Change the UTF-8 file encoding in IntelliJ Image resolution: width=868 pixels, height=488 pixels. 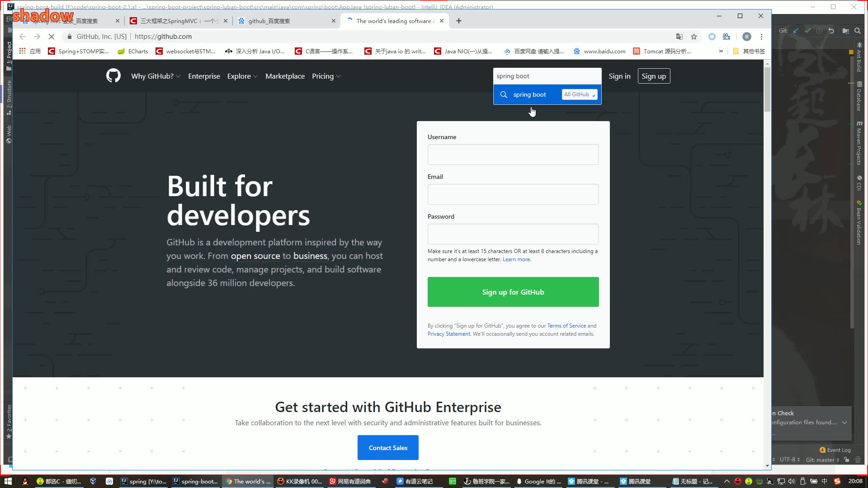[789, 460]
